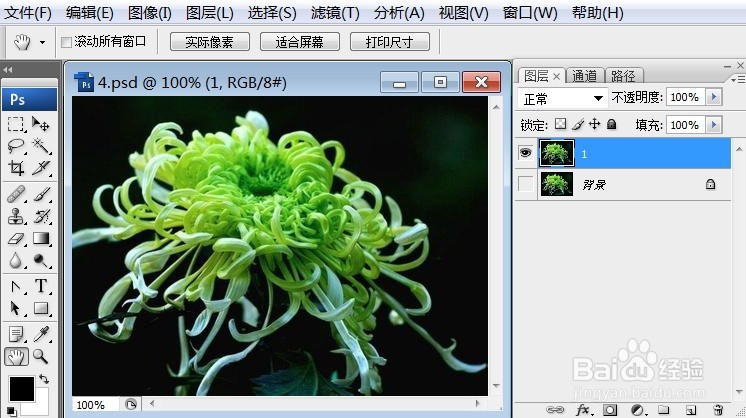Select the Move tool
Image resolution: width=746 pixels, height=418 pixels.
(x=41, y=125)
